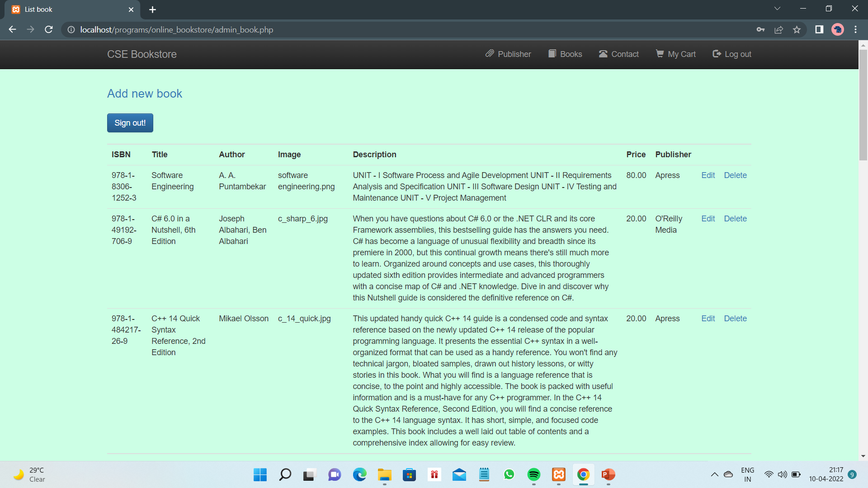Viewport: 868px width, 488px height.
Task: Expand hidden system tray icons
Action: click(x=714, y=474)
